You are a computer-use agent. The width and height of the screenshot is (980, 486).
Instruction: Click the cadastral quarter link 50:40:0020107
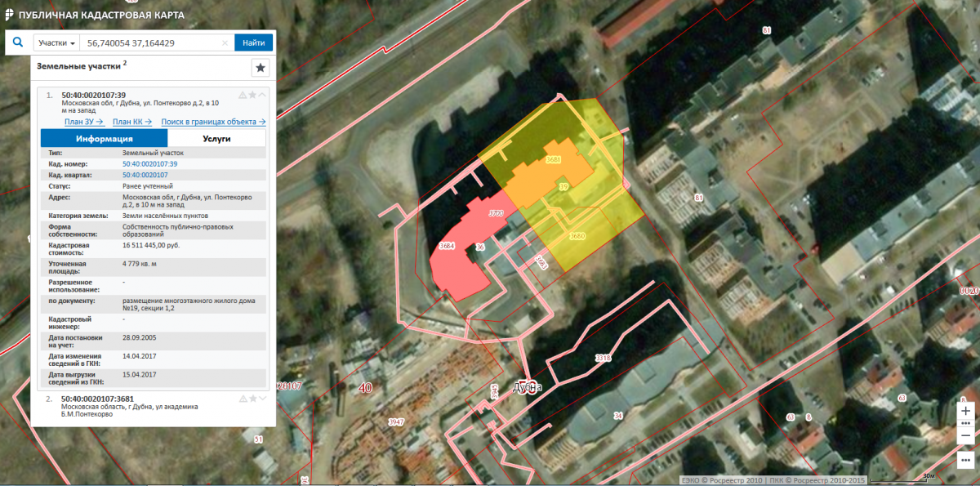click(145, 175)
